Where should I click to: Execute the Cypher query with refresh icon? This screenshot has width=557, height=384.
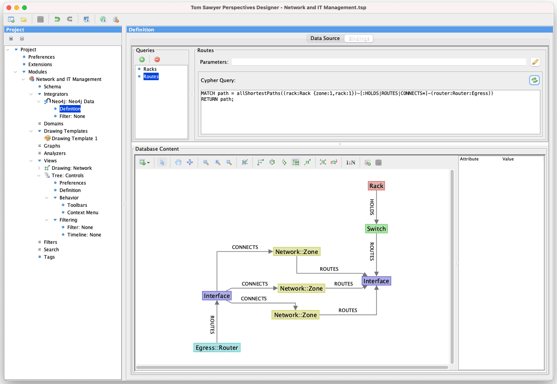point(534,80)
